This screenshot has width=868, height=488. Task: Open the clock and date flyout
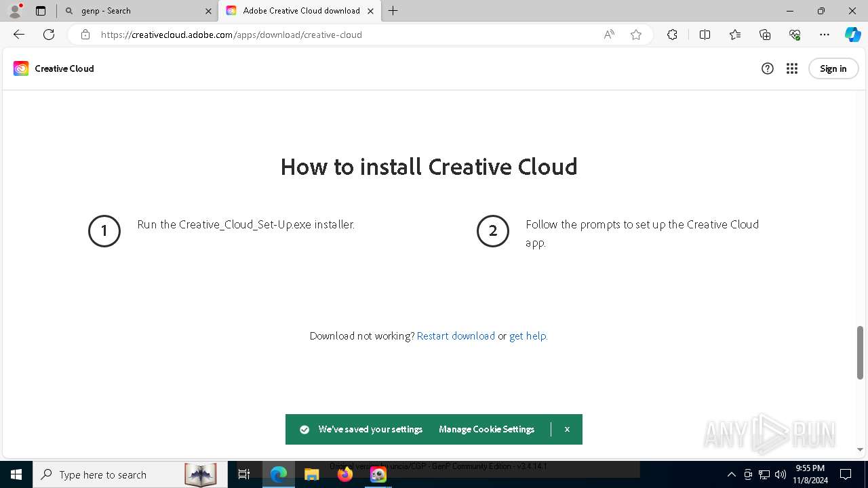810,474
